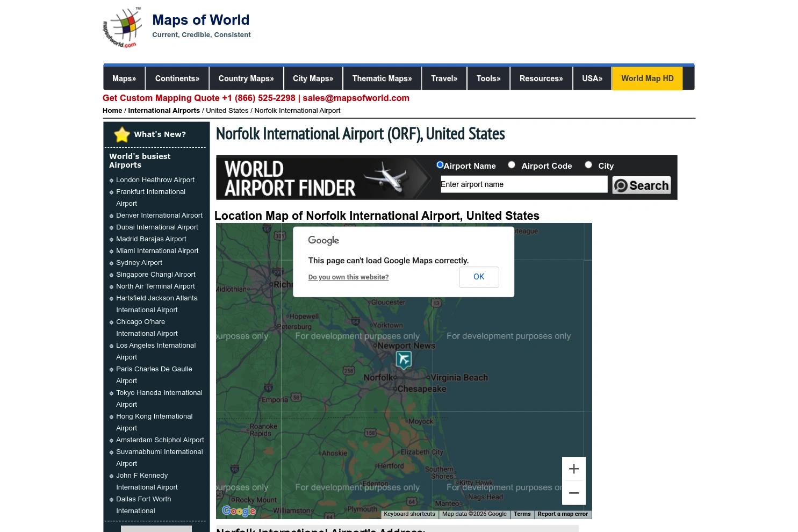Open the Maps» navigation menu

tap(124, 78)
